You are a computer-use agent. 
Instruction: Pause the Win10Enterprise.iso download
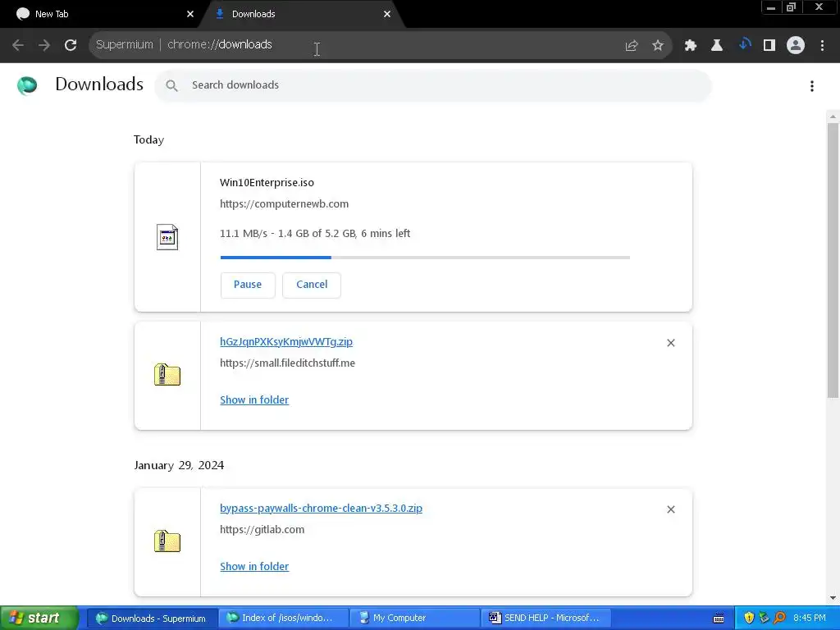(248, 285)
